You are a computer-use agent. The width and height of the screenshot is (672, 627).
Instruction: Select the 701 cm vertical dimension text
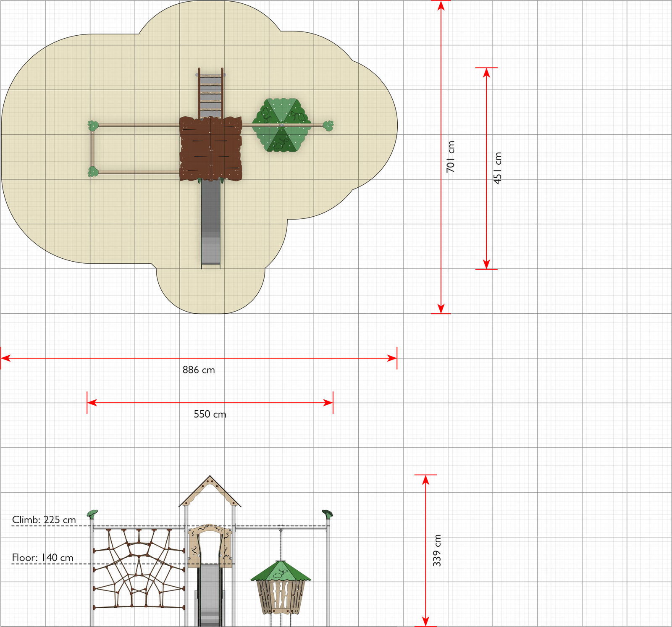tap(451, 156)
